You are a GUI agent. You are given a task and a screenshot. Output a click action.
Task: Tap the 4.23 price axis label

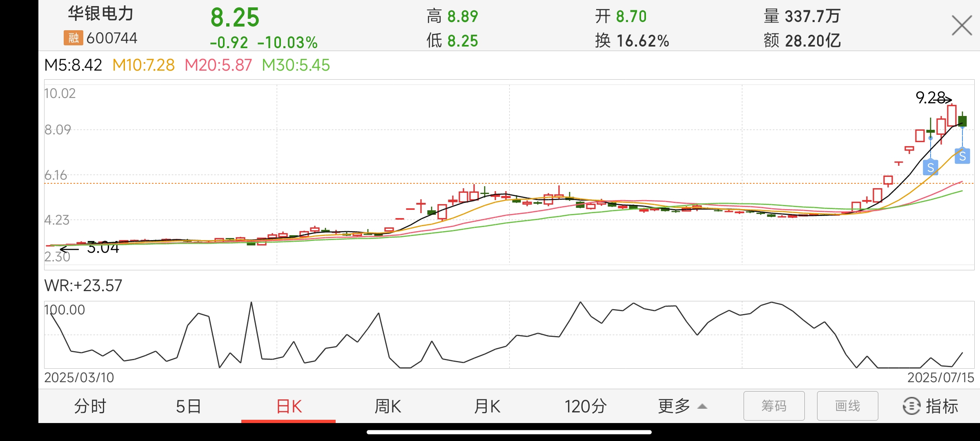(57, 220)
